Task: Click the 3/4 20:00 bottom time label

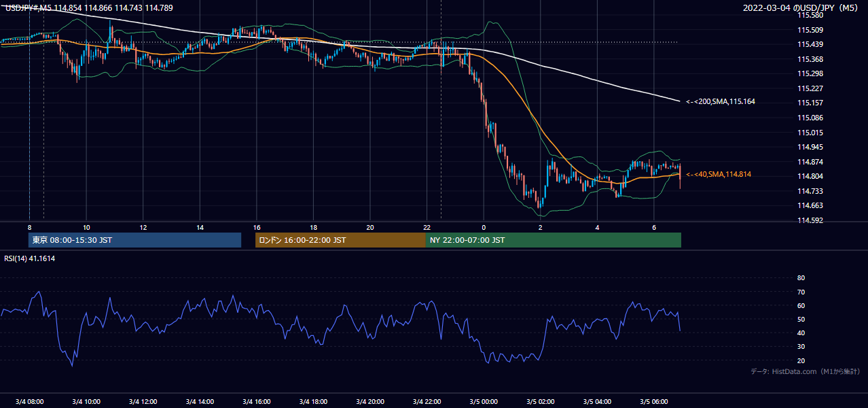Action: (x=370, y=401)
